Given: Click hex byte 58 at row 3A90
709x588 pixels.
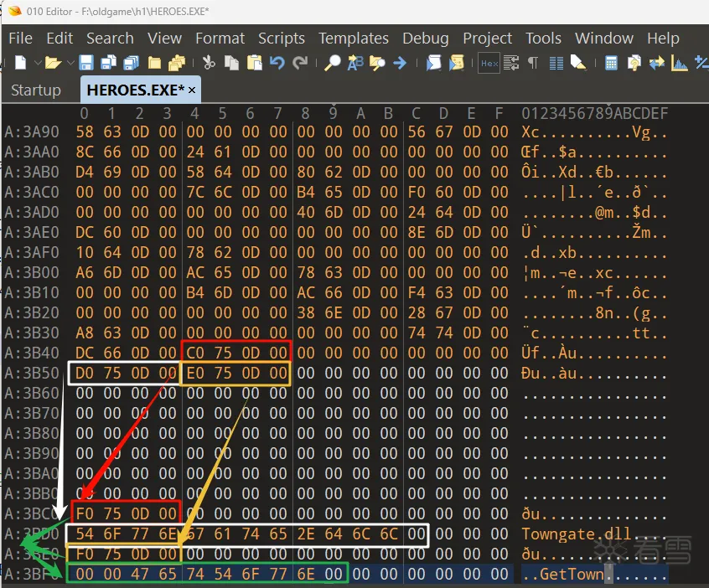Looking at the screenshot, I should 85,132.
